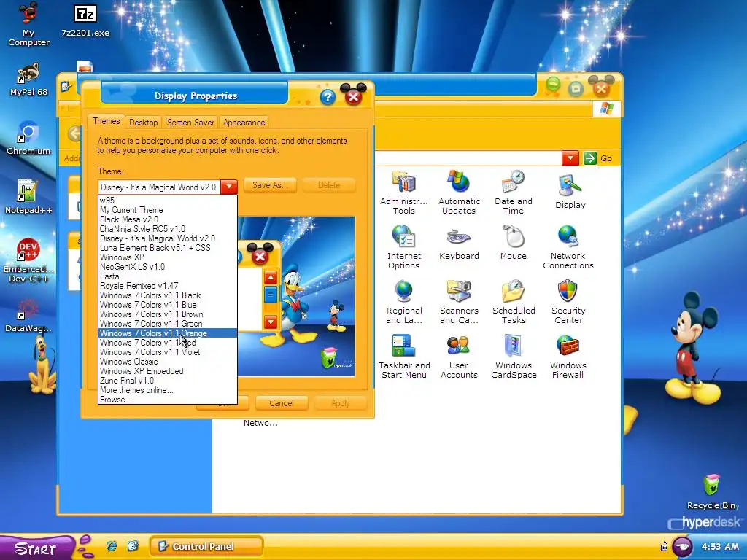
Task: Select Chromium desktop icon
Action: [28, 138]
